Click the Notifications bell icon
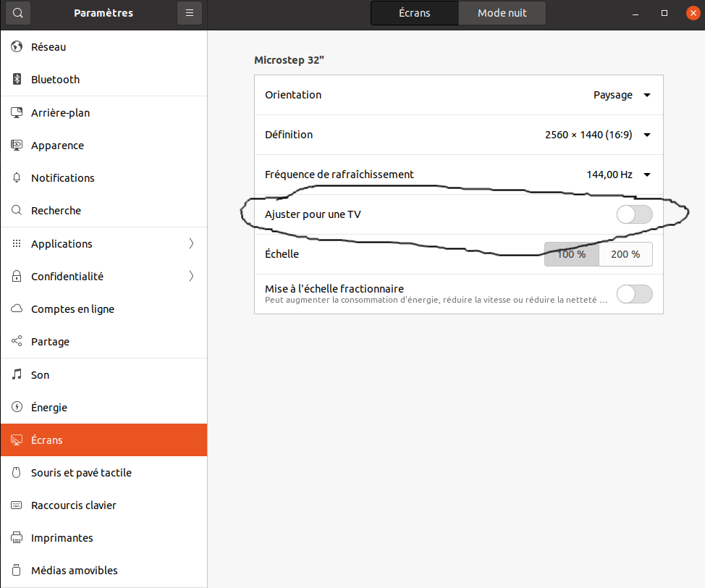 tap(17, 177)
